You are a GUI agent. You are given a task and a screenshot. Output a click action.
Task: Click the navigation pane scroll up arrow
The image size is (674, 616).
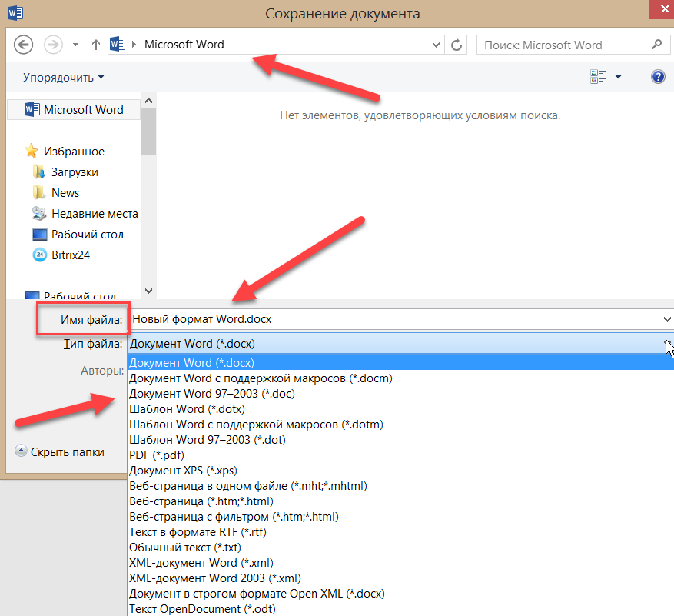coord(149,101)
